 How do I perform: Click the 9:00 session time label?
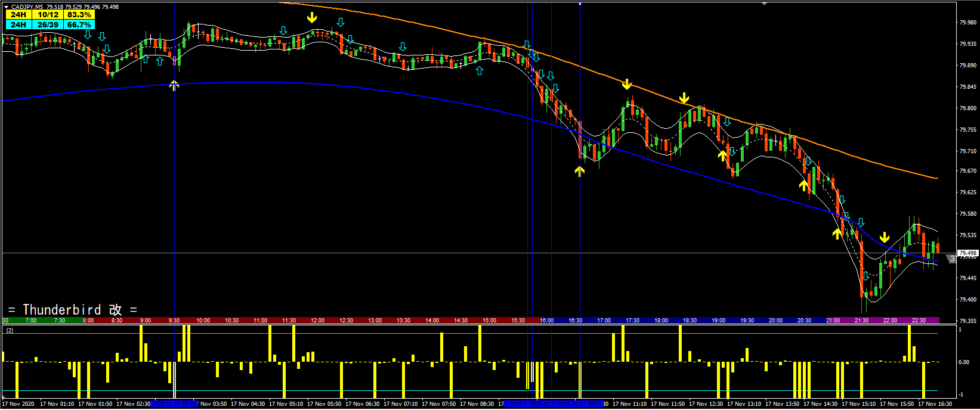click(145, 321)
